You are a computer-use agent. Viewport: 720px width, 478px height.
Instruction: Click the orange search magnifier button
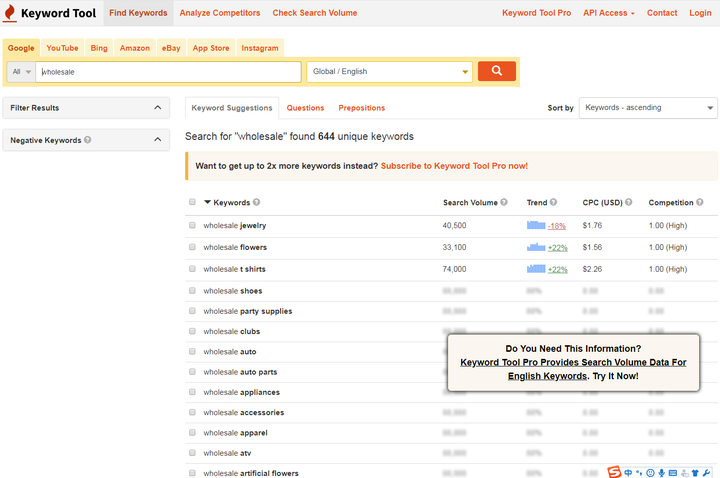point(496,71)
